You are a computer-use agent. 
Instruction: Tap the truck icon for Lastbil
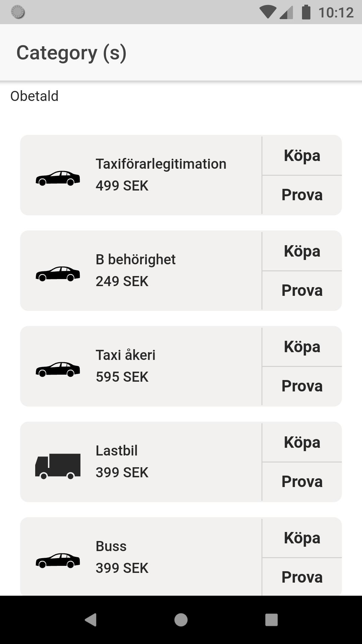[58, 466]
